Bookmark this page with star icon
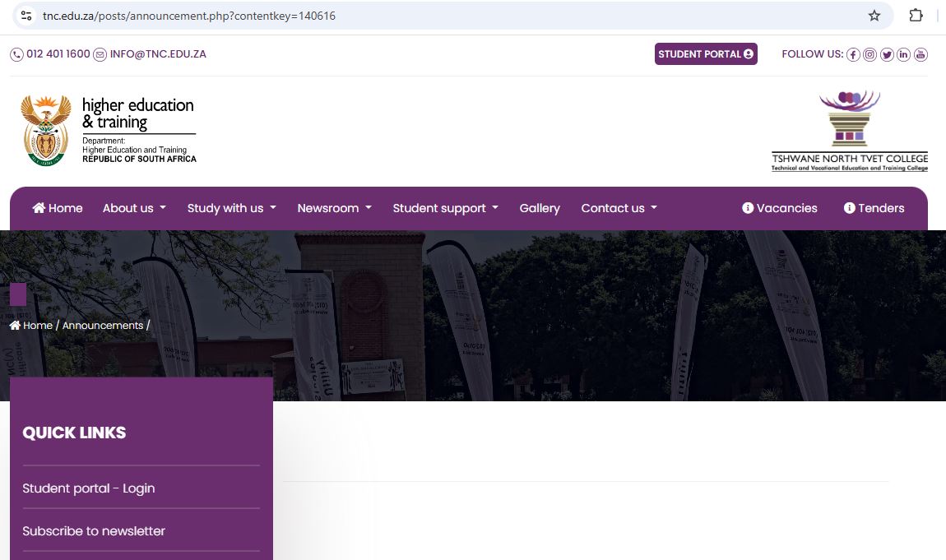Screen dimensions: 946x560 click(874, 16)
